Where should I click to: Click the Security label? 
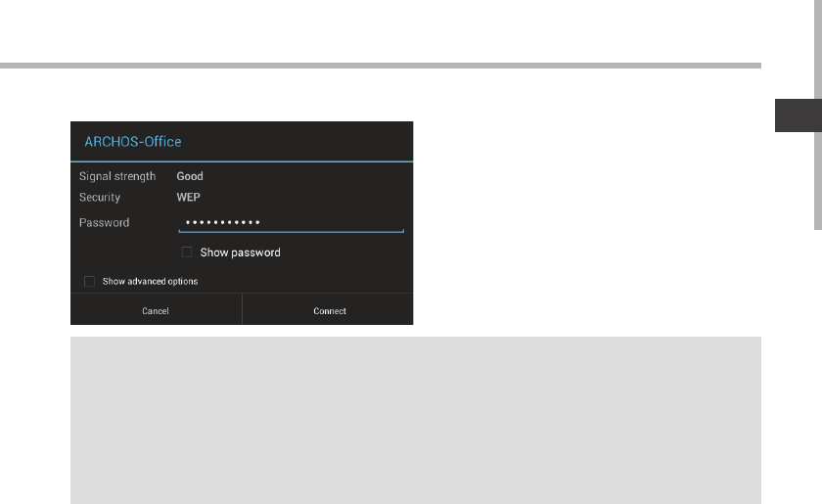[100, 198]
